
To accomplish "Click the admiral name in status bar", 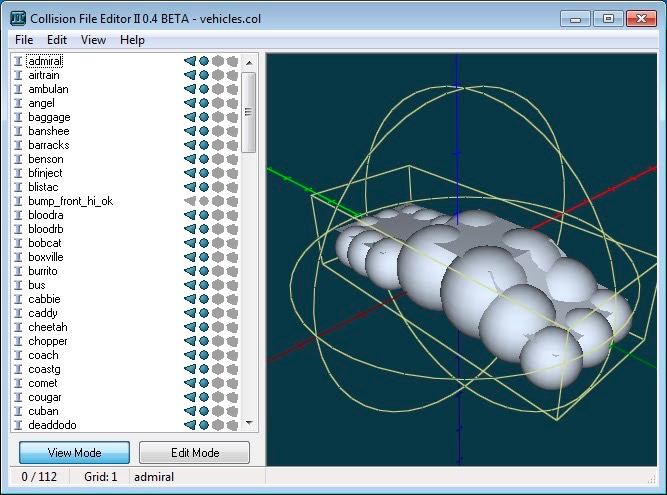I will [x=154, y=477].
